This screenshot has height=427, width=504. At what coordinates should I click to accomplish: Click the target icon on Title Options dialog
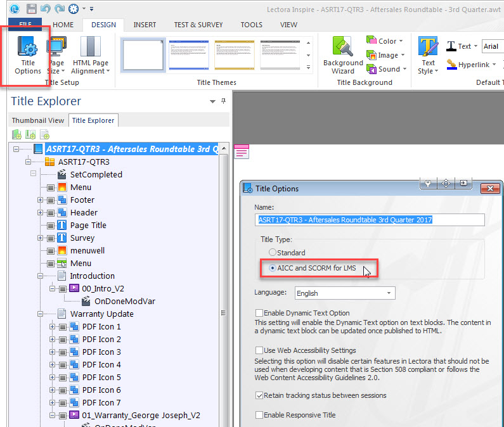[446, 184]
